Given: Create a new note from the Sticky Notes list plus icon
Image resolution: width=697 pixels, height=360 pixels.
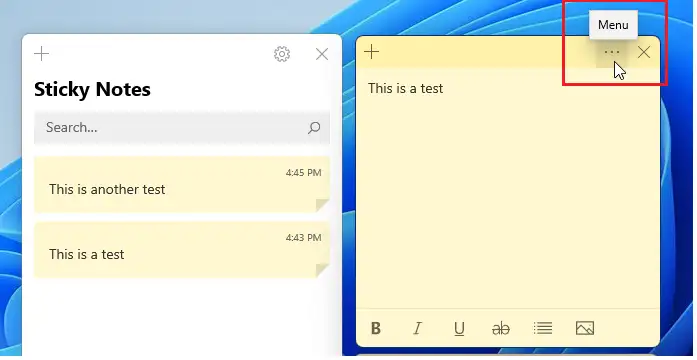Looking at the screenshot, I should pyautogui.click(x=41, y=54).
